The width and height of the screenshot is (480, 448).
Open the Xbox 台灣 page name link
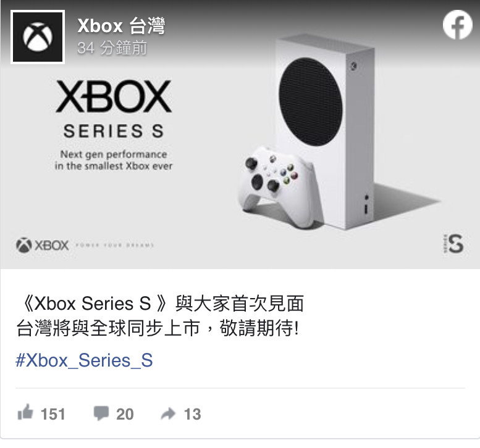(121, 26)
